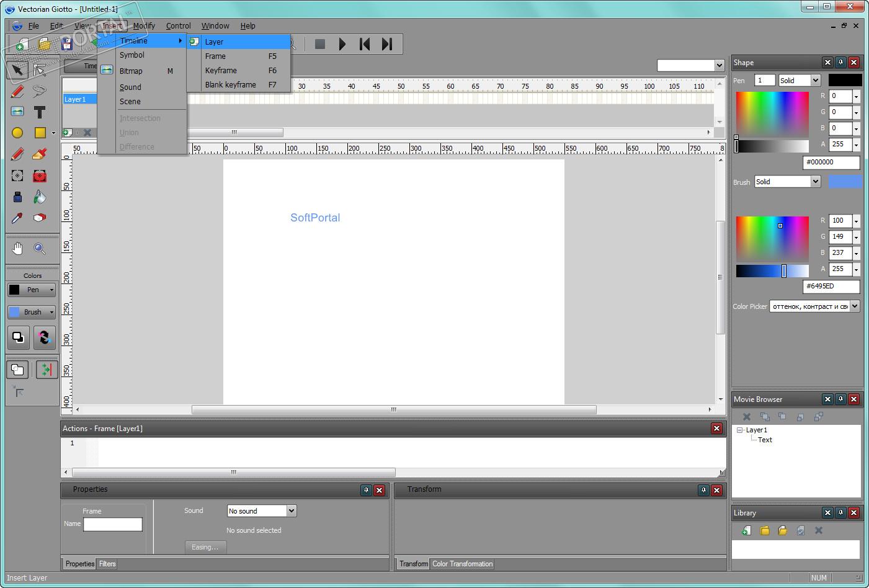Click the yellow folder icon in Library
Viewport: 869px width, 588px height.
coord(765,530)
